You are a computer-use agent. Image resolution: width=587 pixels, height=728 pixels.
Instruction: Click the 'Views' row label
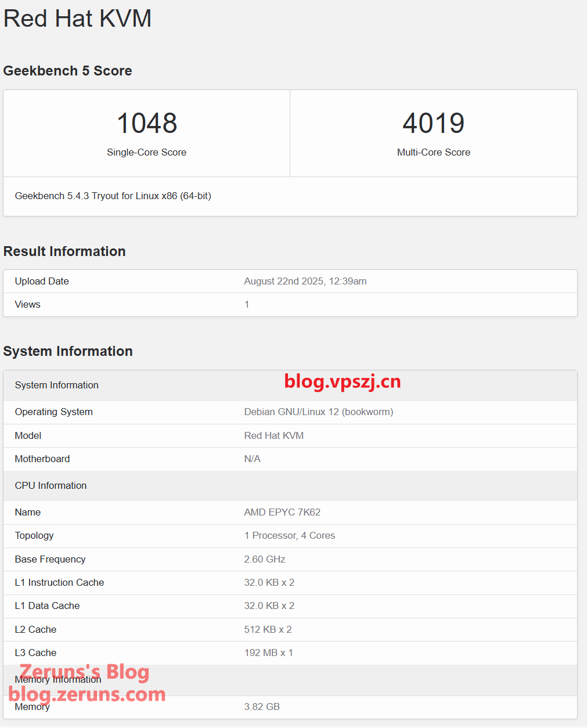[x=28, y=304]
